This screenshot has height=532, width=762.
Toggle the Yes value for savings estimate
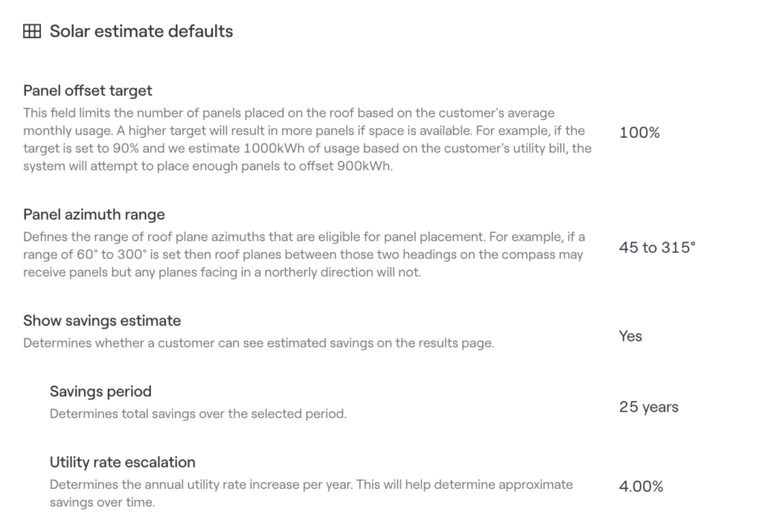click(630, 336)
